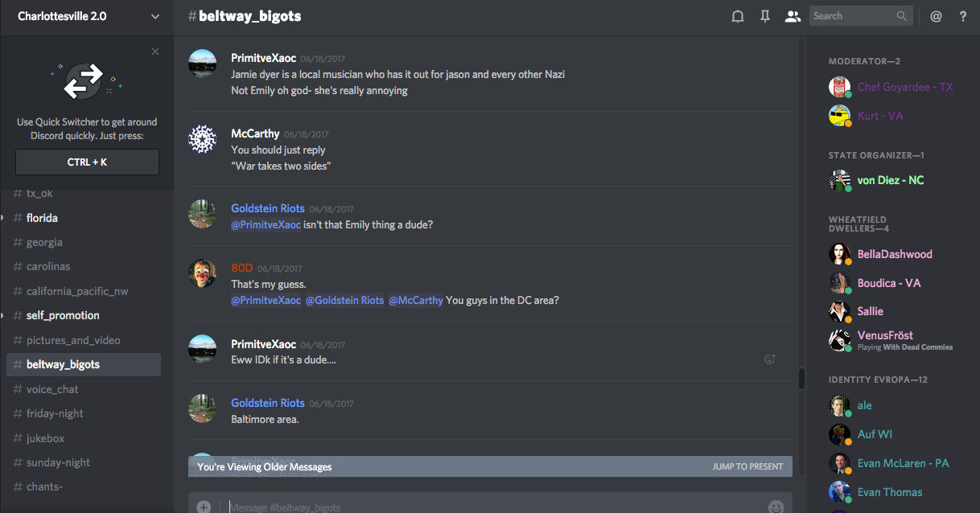Click the message input box
The height and width of the screenshot is (513, 980).
[483, 507]
